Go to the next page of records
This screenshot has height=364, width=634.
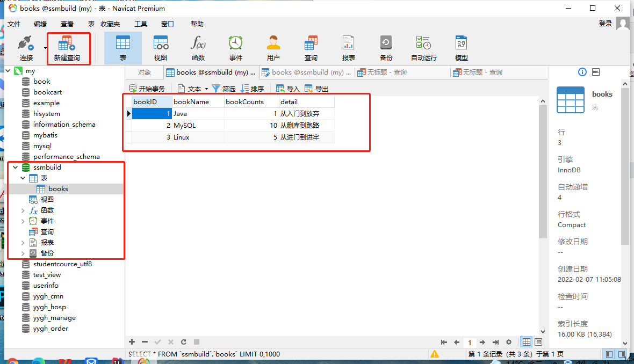click(x=482, y=342)
